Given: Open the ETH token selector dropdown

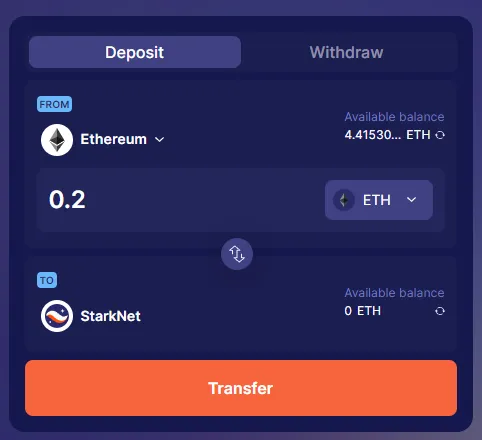Looking at the screenshot, I should pos(379,200).
